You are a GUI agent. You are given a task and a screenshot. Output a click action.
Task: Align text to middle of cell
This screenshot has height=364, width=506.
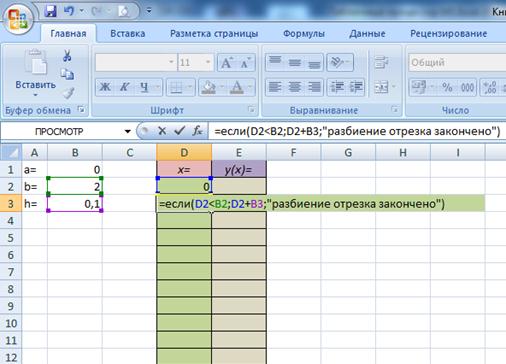(295, 62)
